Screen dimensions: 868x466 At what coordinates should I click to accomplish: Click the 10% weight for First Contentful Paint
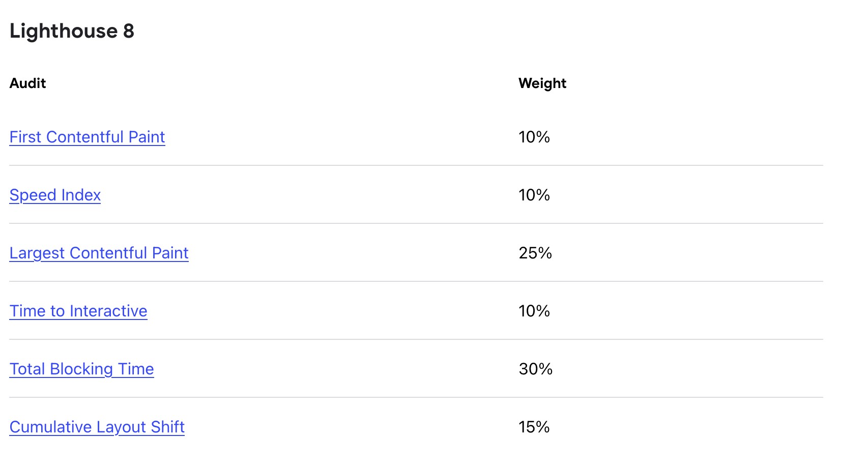pos(534,137)
